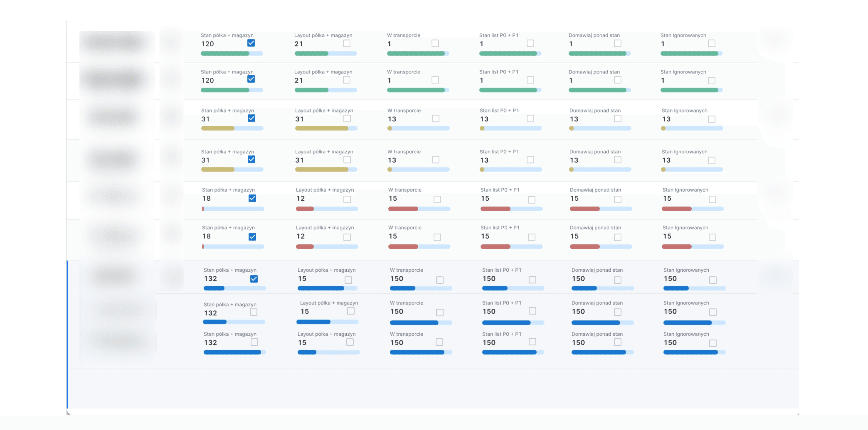Viewport: 868px width, 430px height.
Task: Click green Stan półka + magazyn bar, first 120 row
Action: [x=232, y=54]
